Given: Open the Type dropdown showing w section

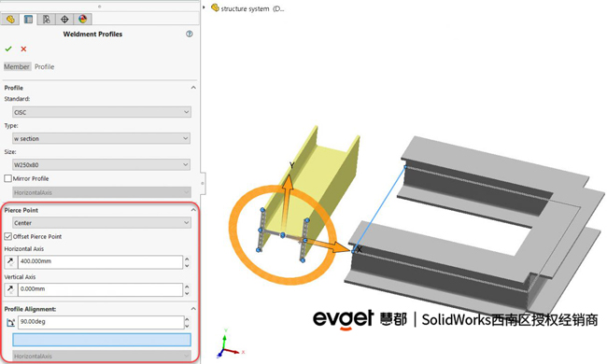Looking at the screenshot, I should (x=102, y=138).
